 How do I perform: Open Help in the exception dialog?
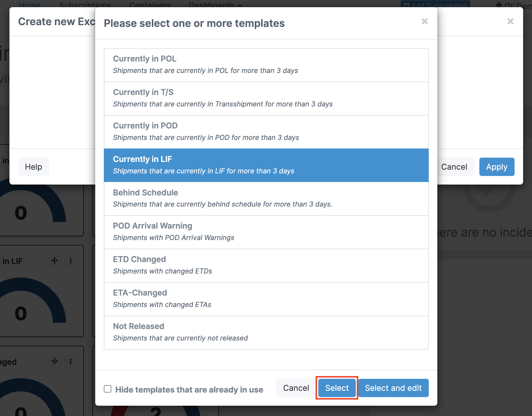[x=33, y=167]
